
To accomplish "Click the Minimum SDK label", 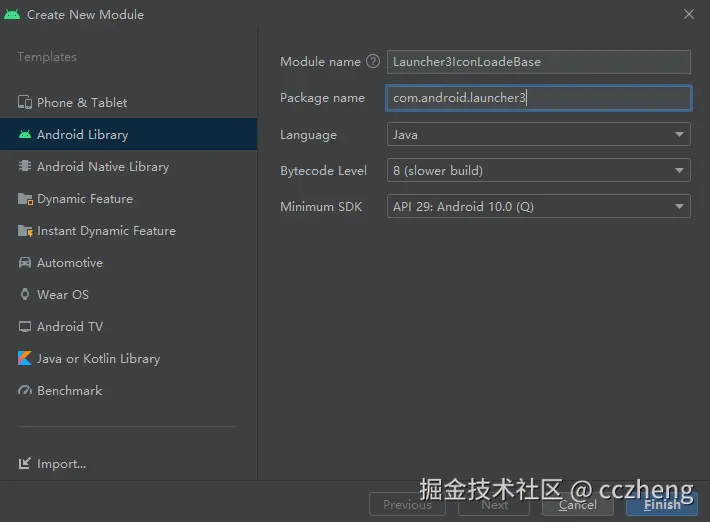I will tap(321, 206).
